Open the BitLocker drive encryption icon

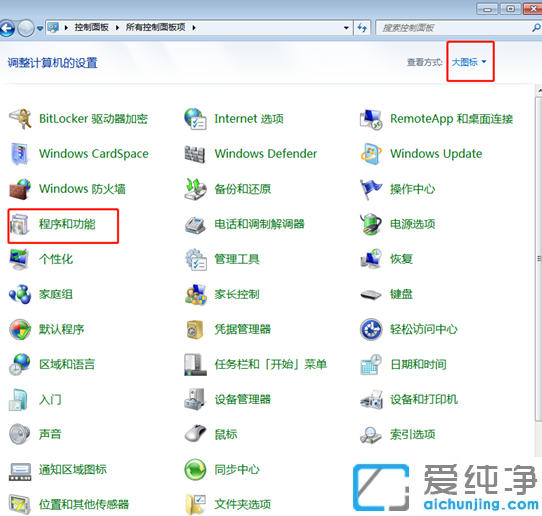pos(20,119)
